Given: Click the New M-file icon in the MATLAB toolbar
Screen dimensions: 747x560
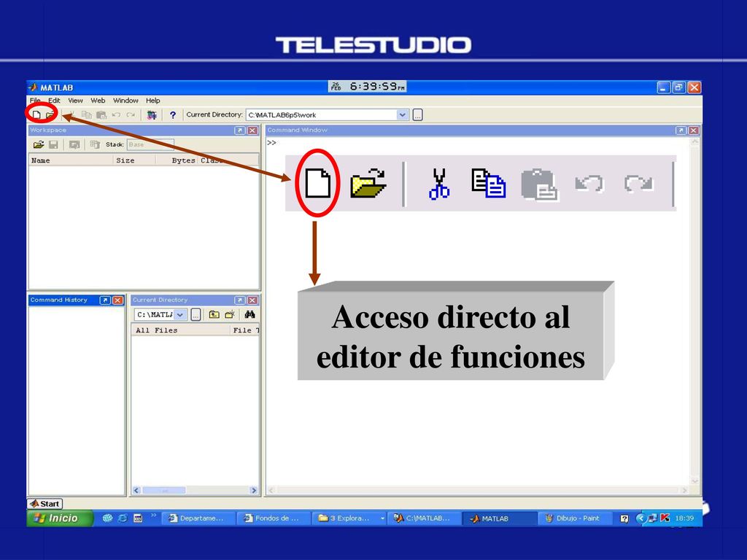Looking at the screenshot, I should pyautogui.click(x=36, y=114).
